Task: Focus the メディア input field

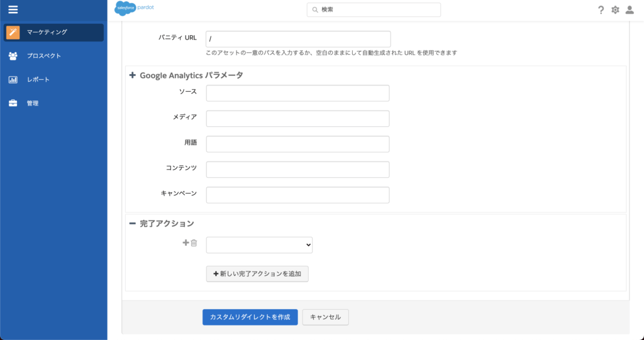Action: tap(297, 119)
